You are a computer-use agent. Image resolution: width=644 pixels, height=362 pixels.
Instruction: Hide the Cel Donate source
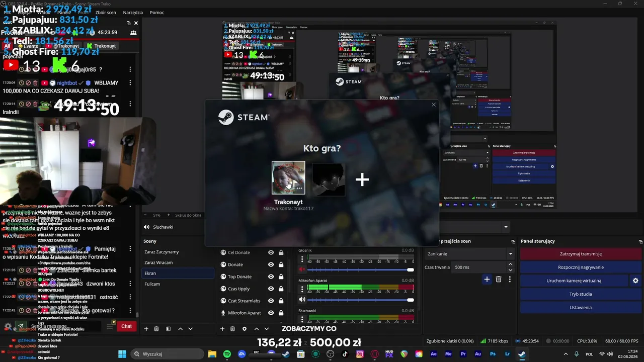click(x=271, y=252)
